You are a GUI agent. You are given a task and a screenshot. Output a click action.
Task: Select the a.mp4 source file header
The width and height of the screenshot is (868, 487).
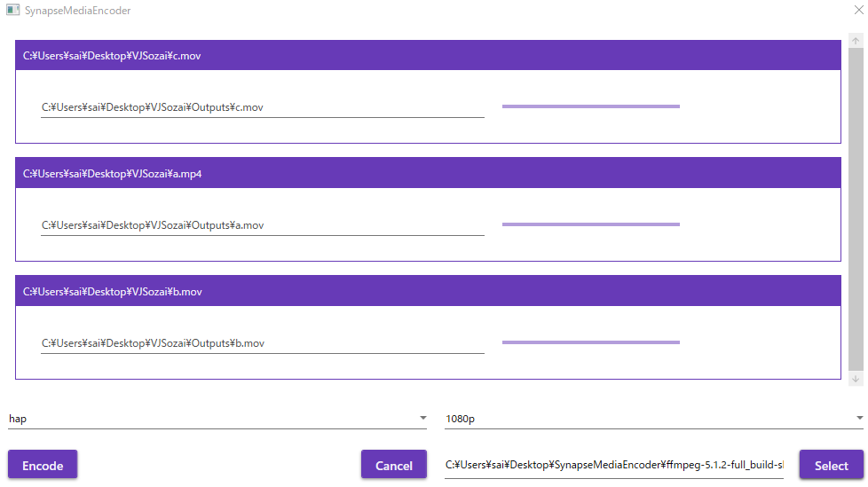(428, 174)
